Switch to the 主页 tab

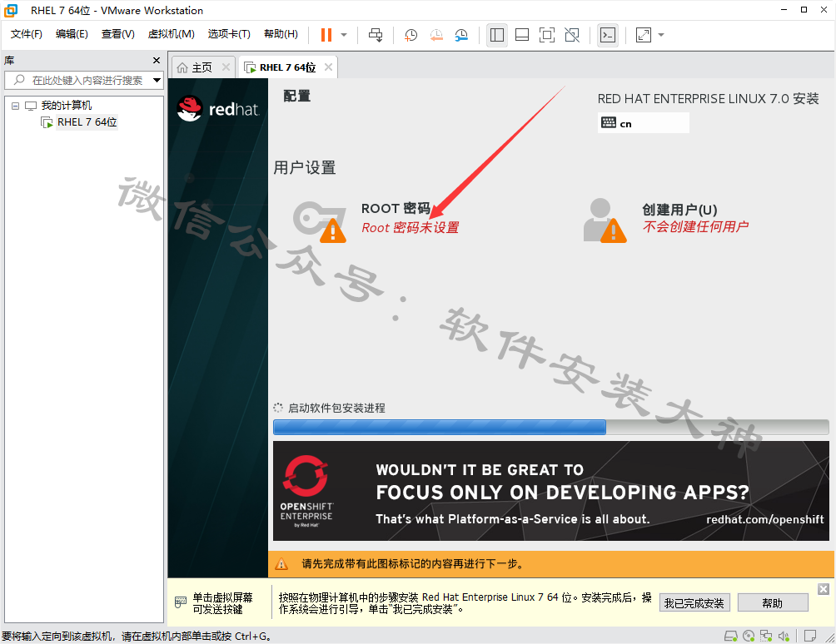pos(202,67)
